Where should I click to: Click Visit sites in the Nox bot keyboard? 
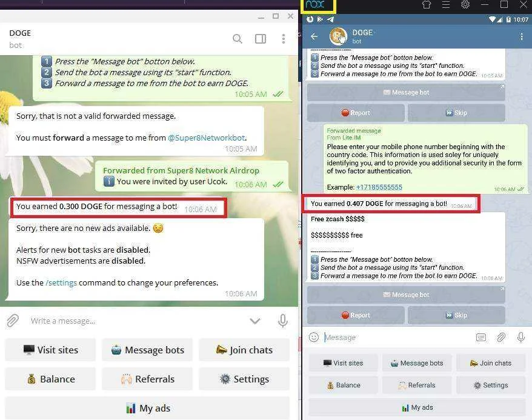[x=343, y=363]
